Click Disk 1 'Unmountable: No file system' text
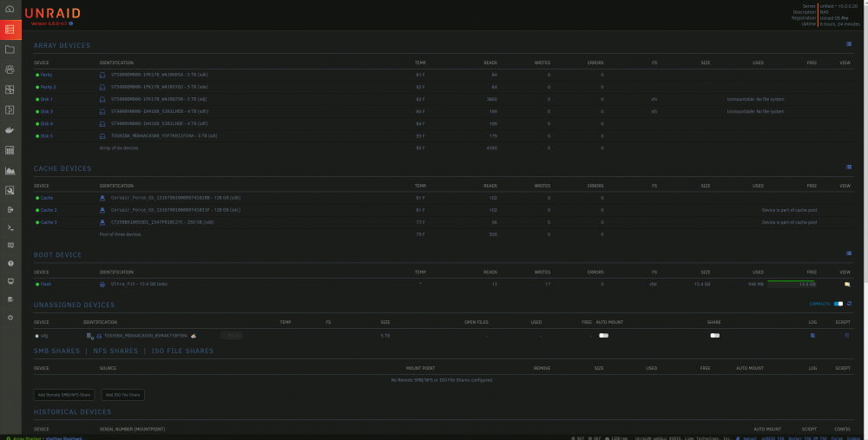Screen dimensions: 868x440 (755, 99)
